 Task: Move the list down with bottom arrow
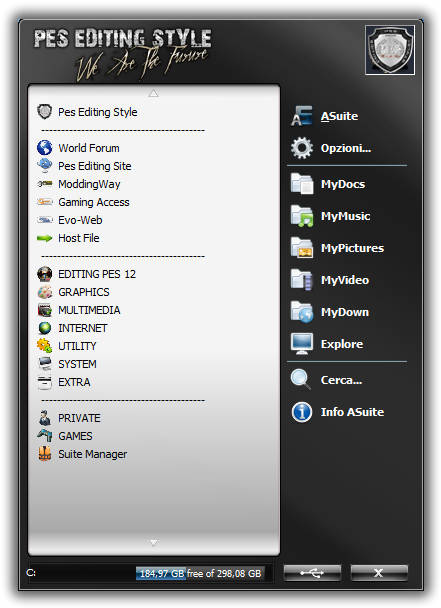pyautogui.click(x=154, y=543)
